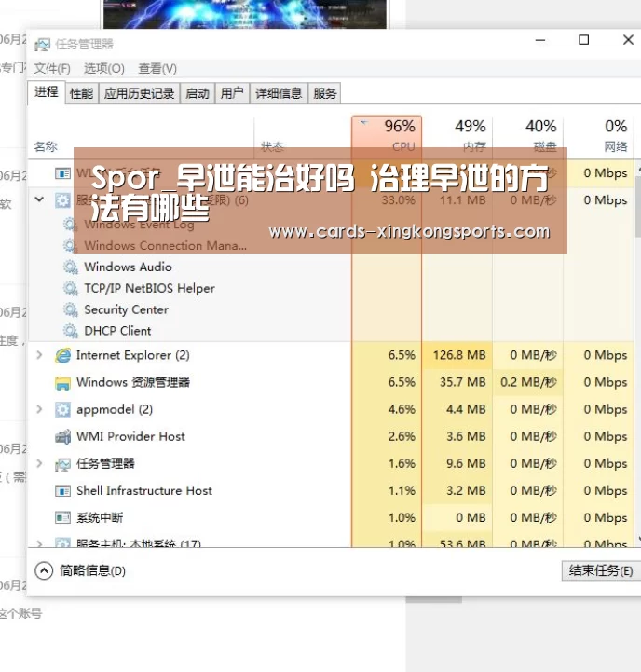Click the DHCP Client gear icon
Screen dimensions: 641x672
coord(70,331)
